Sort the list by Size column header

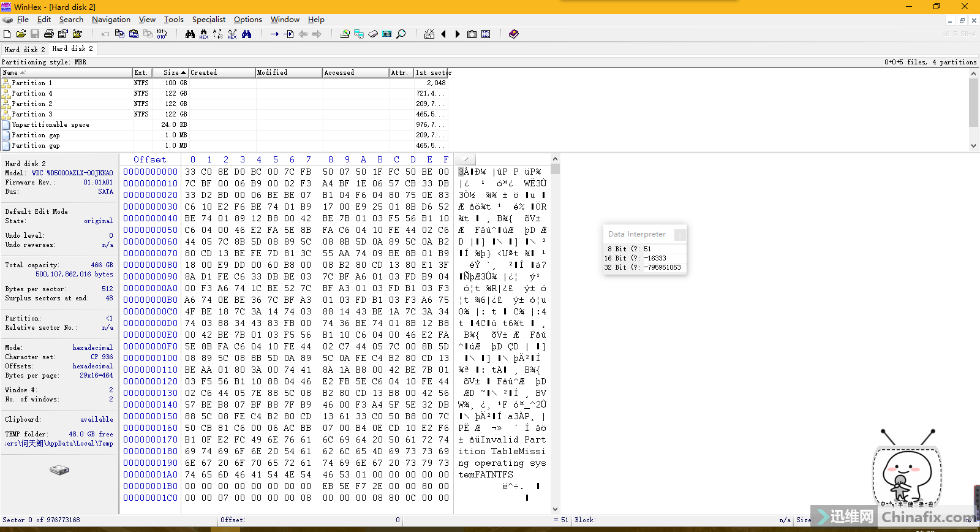[170, 72]
